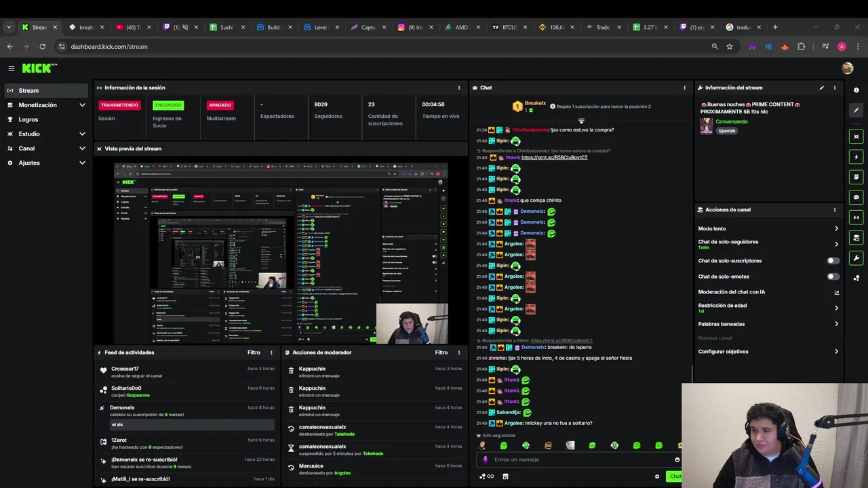Open three-dot menu of Acciones de moderador
Screen dimensions: 868x488
coord(459,352)
